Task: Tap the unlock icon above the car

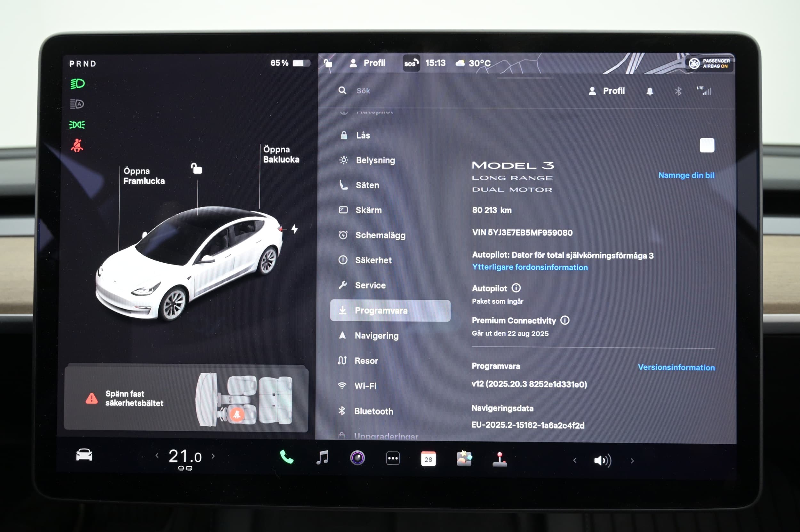Action: point(196,168)
